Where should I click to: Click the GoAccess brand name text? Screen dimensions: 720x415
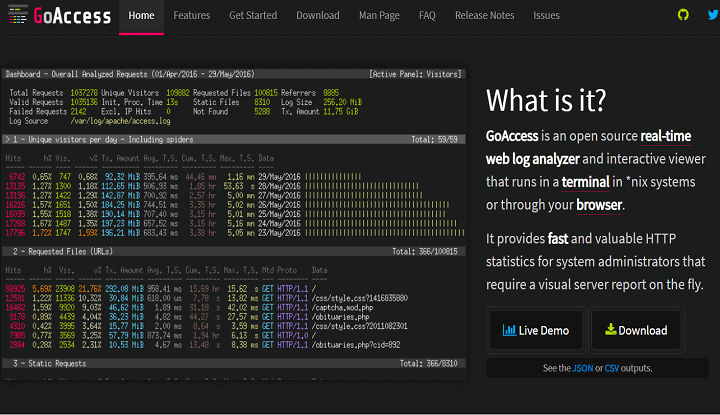pos(72,16)
